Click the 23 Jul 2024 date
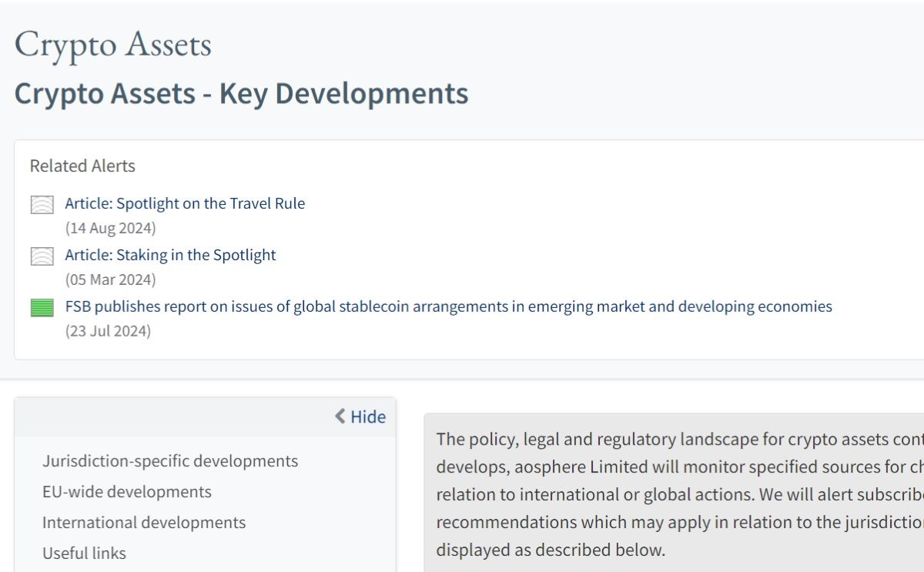This screenshot has height=572, width=924. (108, 331)
